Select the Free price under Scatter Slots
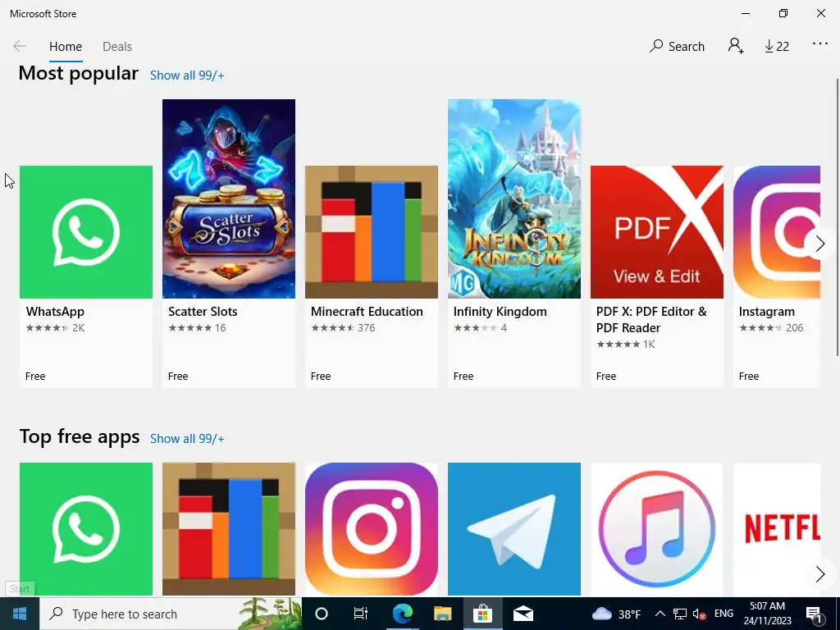The width and height of the screenshot is (840, 630). (x=178, y=376)
